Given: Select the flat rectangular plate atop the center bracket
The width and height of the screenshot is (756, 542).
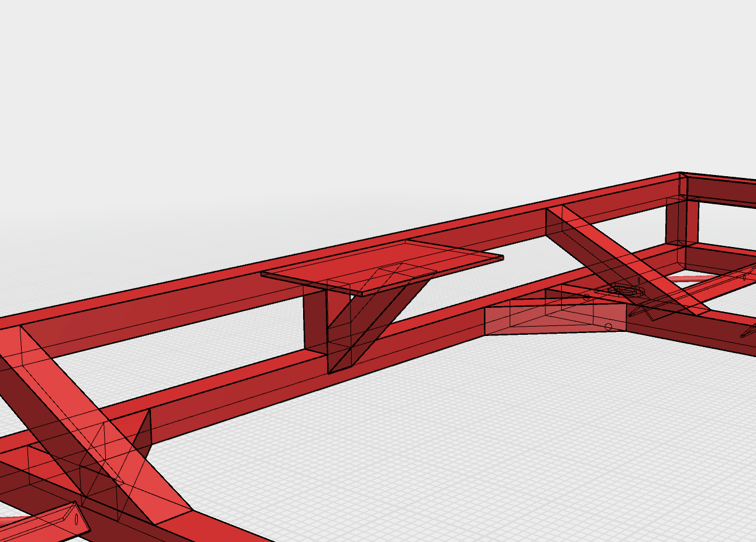Looking at the screenshot, I should (382, 267).
